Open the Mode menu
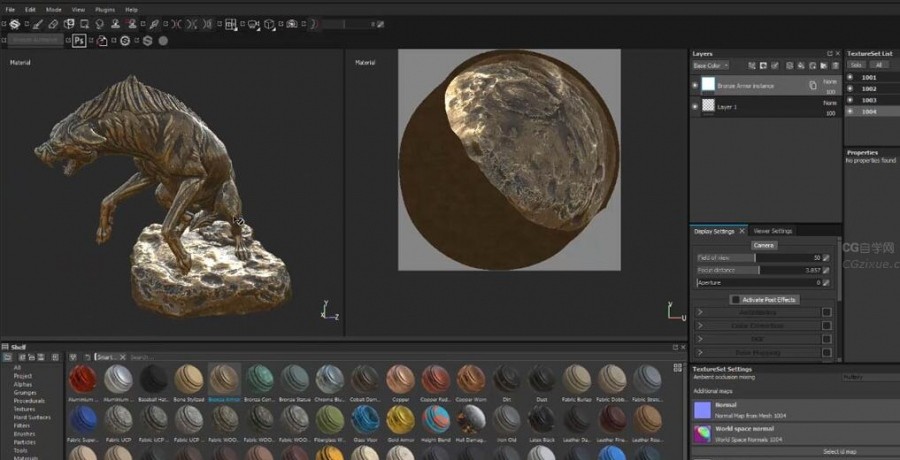Image resolution: width=900 pixels, height=460 pixels. pyautogui.click(x=53, y=10)
